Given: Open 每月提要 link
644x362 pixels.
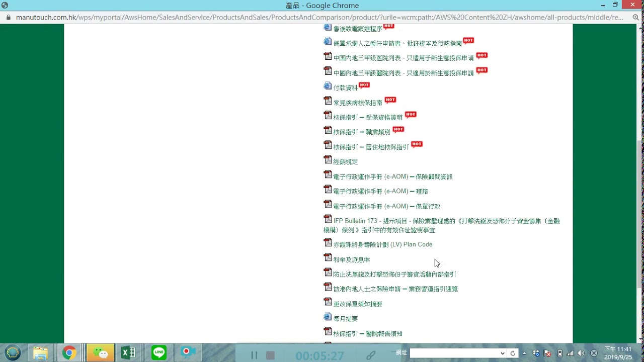Looking at the screenshot, I should 345,318.
